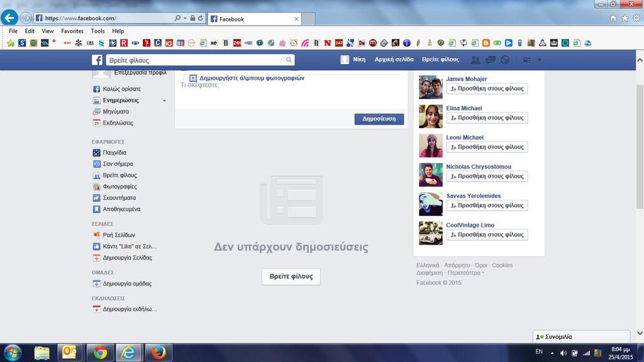Screen dimensions: 644x362
Task: Open the account menu arrow in Facebook header
Action: click(x=539, y=60)
